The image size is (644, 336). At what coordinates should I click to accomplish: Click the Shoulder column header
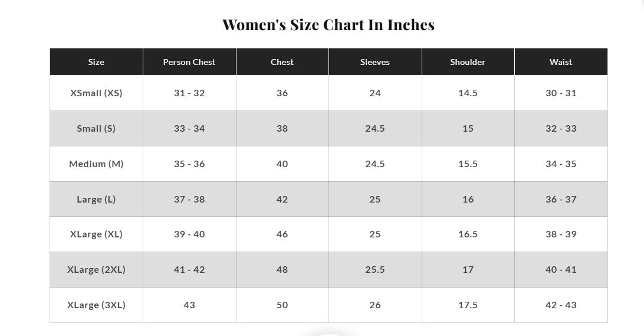coord(468,61)
